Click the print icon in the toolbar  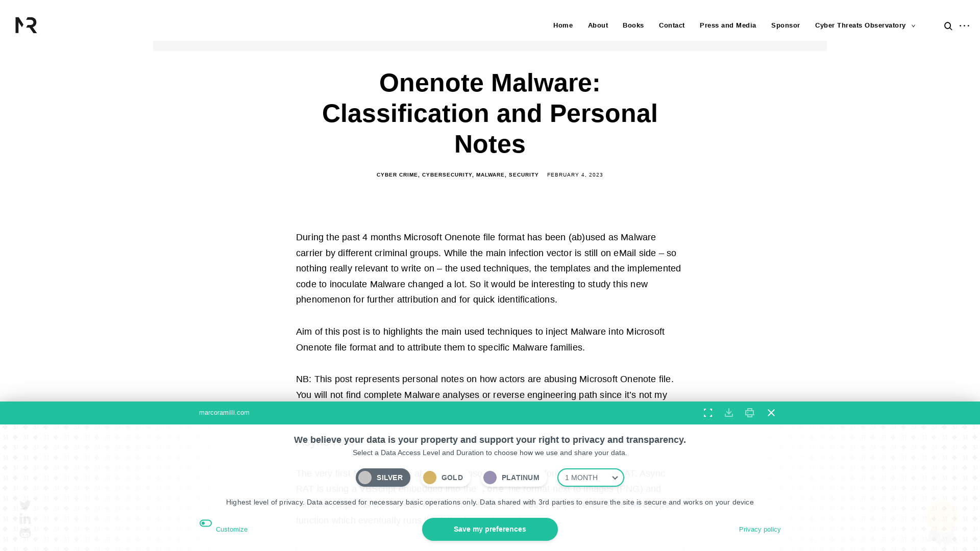pos(750,412)
